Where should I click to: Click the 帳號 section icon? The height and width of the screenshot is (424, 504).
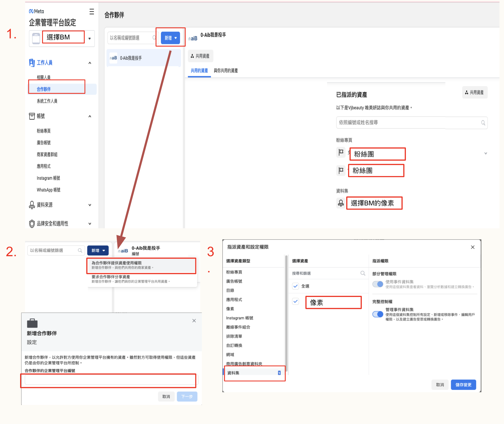pos(32,116)
